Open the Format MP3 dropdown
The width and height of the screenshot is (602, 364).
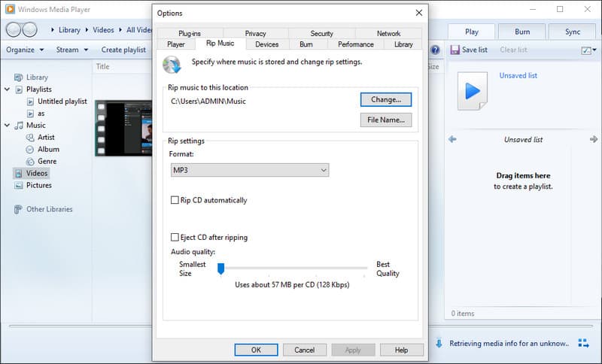click(250, 170)
